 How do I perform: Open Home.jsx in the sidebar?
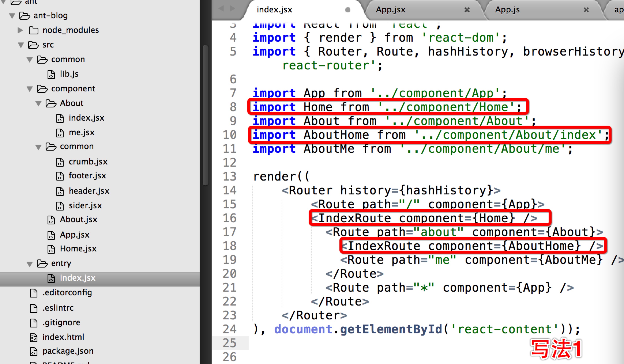pyautogui.click(x=78, y=249)
